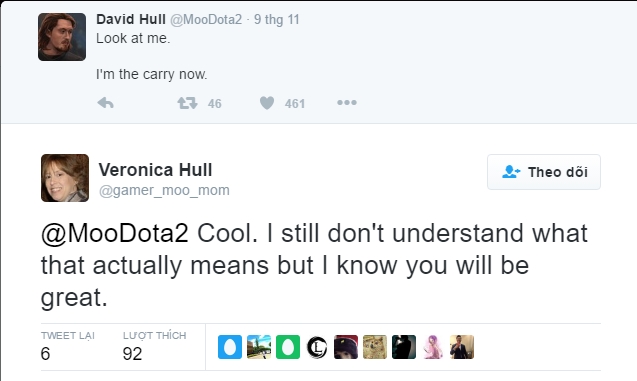The height and width of the screenshot is (381, 637).
Task: Click the first blue egg avatar liker
Action: tap(230, 347)
